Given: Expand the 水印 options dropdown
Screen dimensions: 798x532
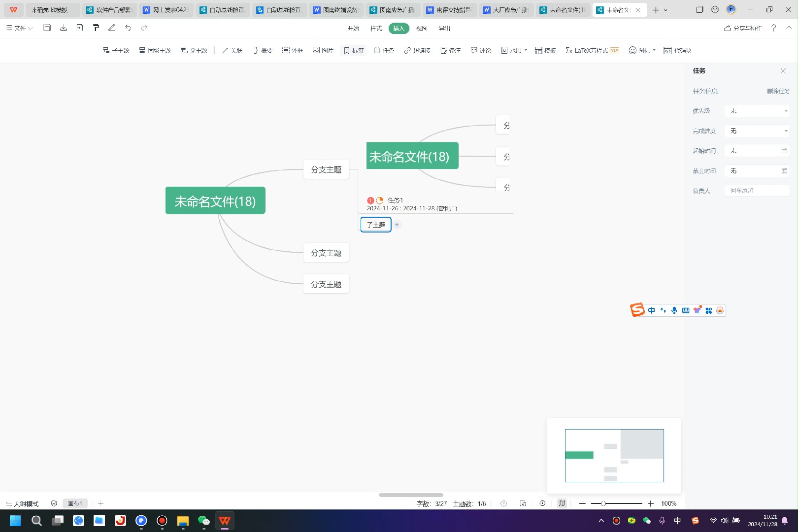Looking at the screenshot, I should (525, 50).
